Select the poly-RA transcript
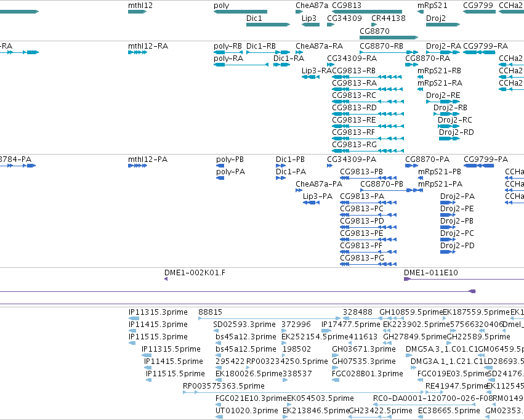This screenshot has width=524, height=420. 228,59
